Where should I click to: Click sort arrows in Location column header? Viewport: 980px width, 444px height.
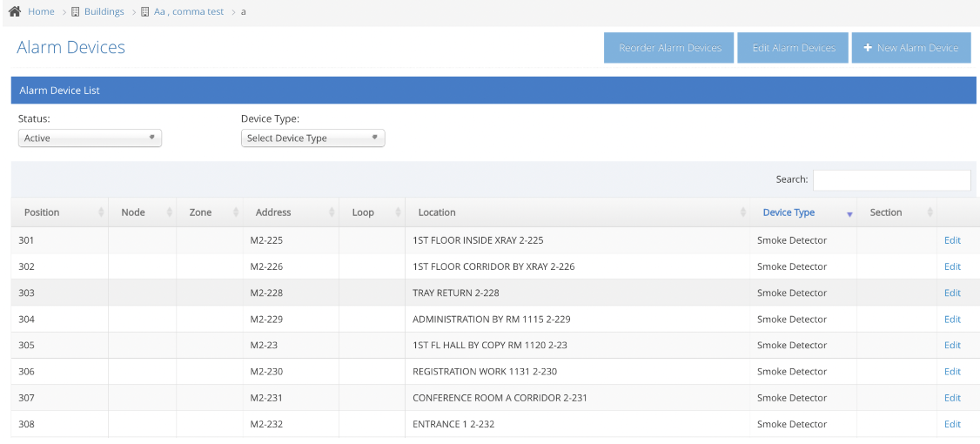point(743,212)
